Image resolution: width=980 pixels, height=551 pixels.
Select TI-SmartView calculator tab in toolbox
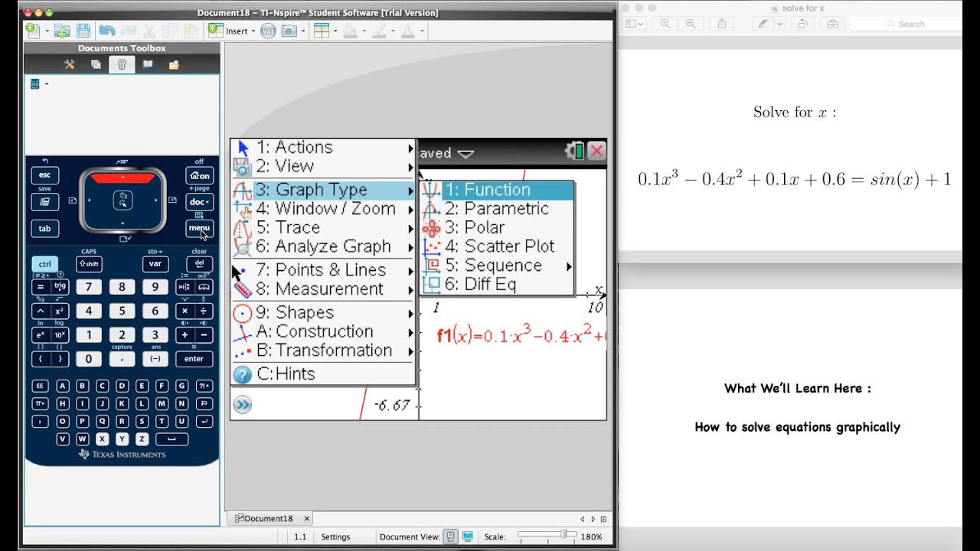122,65
